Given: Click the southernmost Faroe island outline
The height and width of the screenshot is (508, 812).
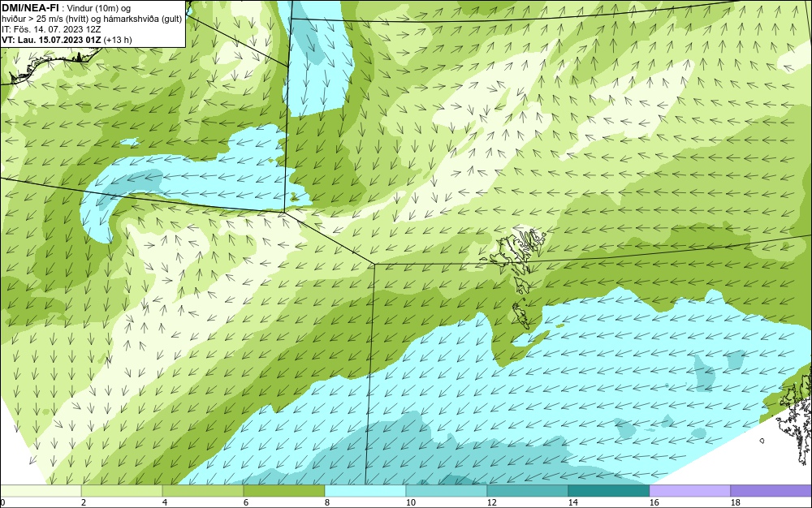Looking at the screenshot, I should point(522,316).
